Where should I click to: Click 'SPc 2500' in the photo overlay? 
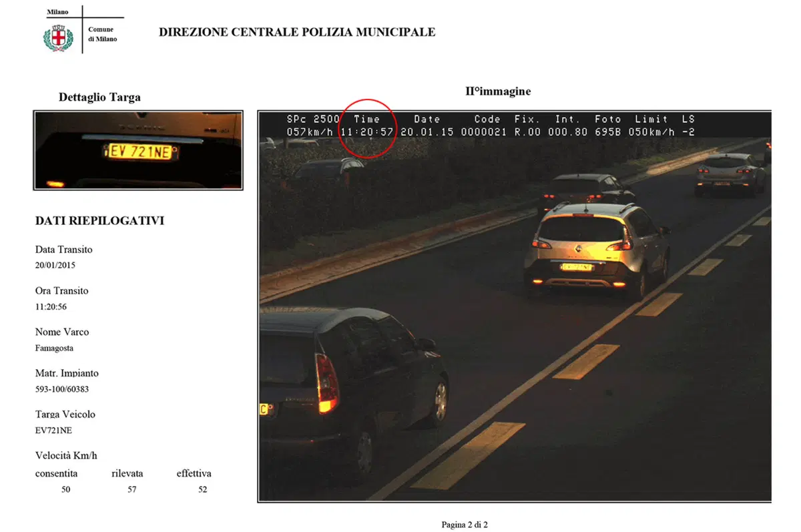[313, 119]
